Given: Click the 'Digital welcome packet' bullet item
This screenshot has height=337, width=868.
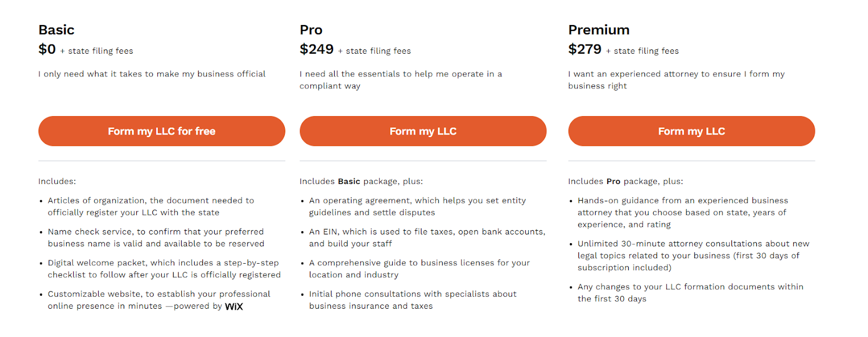Looking at the screenshot, I should [x=164, y=269].
